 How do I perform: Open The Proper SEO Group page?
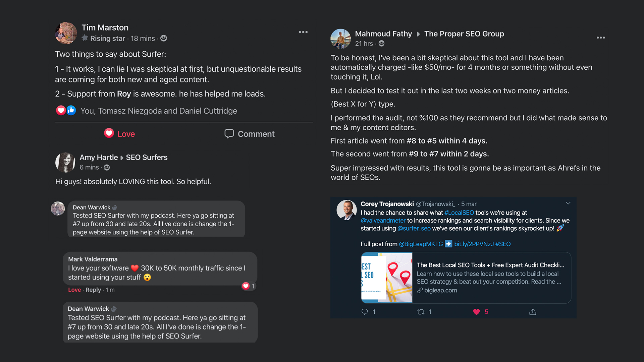tap(464, 34)
